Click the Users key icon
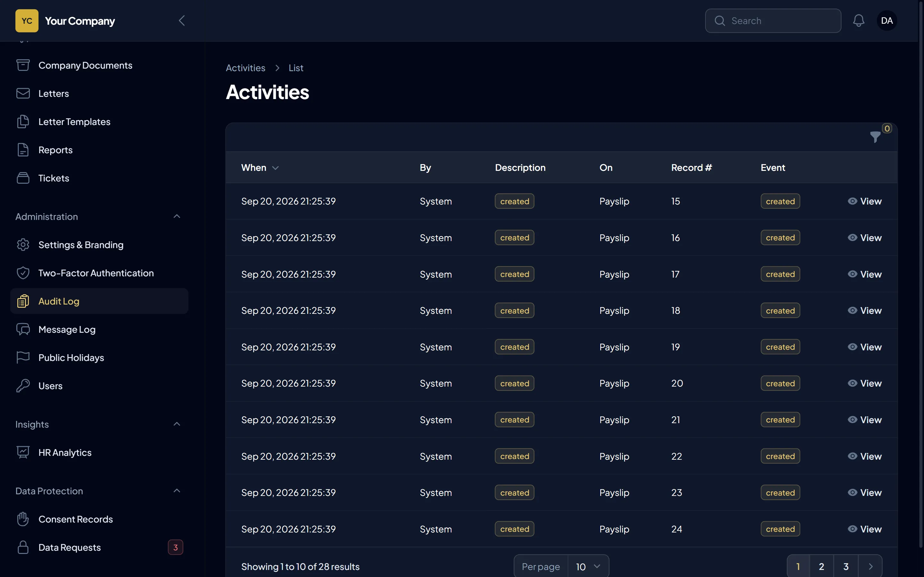Screen dimensions: 924x577 [x=23, y=385]
